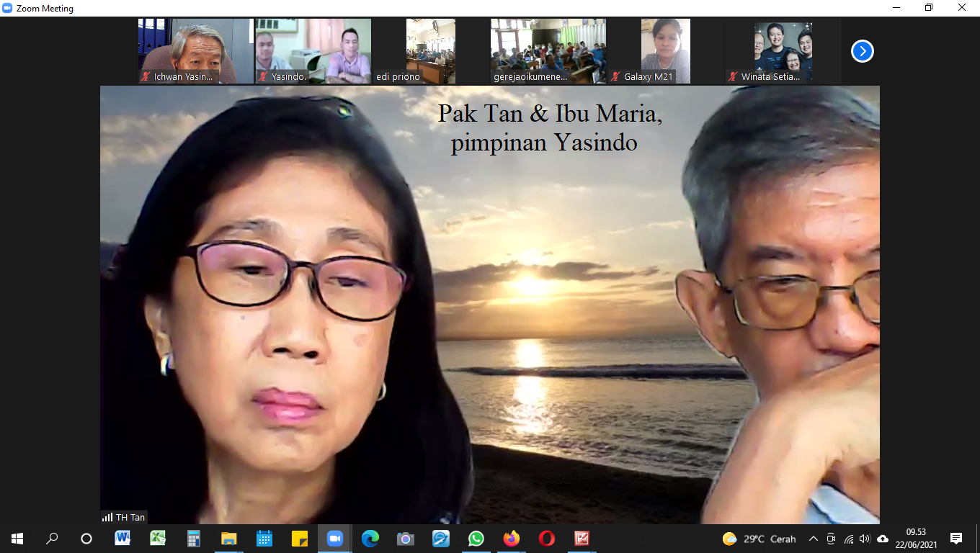Open WhatsApp from the taskbar
This screenshot has width=980, height=553.
click(x=476, y=539)
